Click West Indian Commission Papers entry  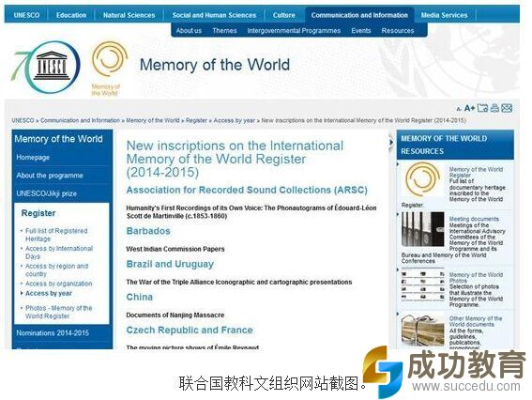coord(175,249)
